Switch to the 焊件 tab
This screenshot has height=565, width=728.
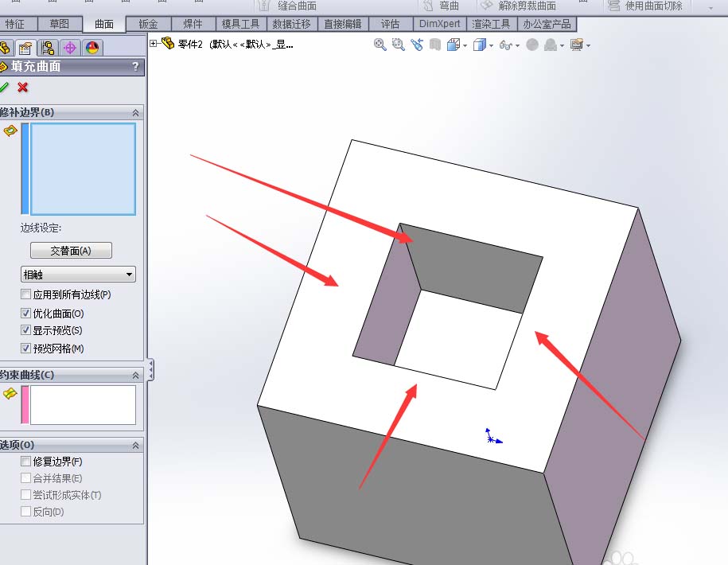click(x=193, y=24)
